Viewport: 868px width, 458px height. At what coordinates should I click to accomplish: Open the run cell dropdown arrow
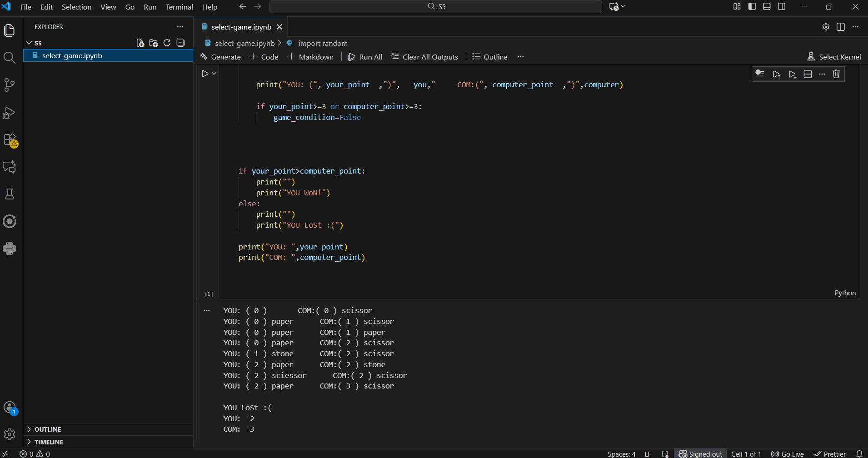[214, 74]
